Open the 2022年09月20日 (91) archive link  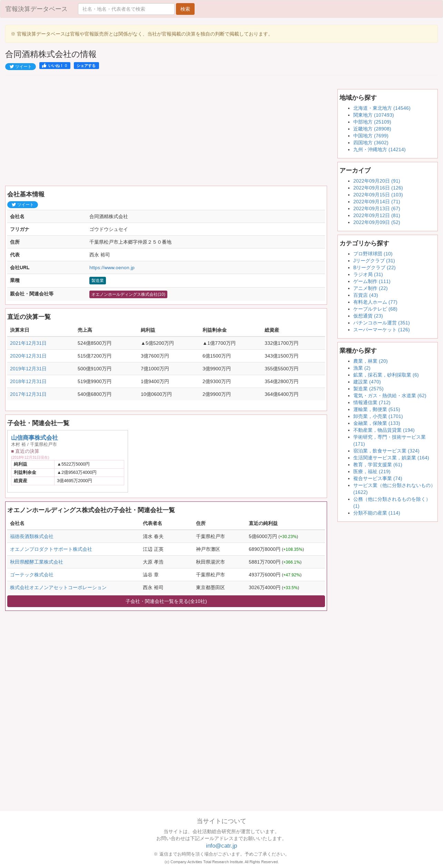pos(376,181)
